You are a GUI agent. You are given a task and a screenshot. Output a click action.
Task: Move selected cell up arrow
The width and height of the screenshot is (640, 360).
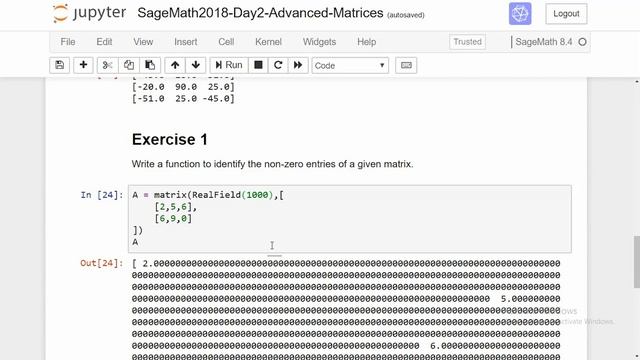(175, 65)
